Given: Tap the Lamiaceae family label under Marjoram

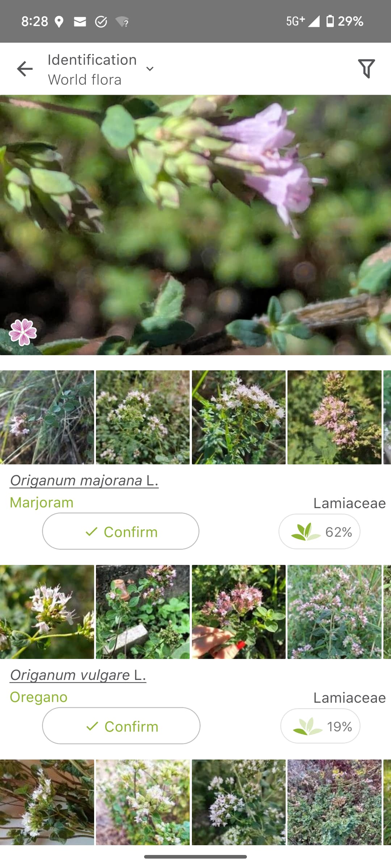Looking at the screenshot, I should (350, 503).
